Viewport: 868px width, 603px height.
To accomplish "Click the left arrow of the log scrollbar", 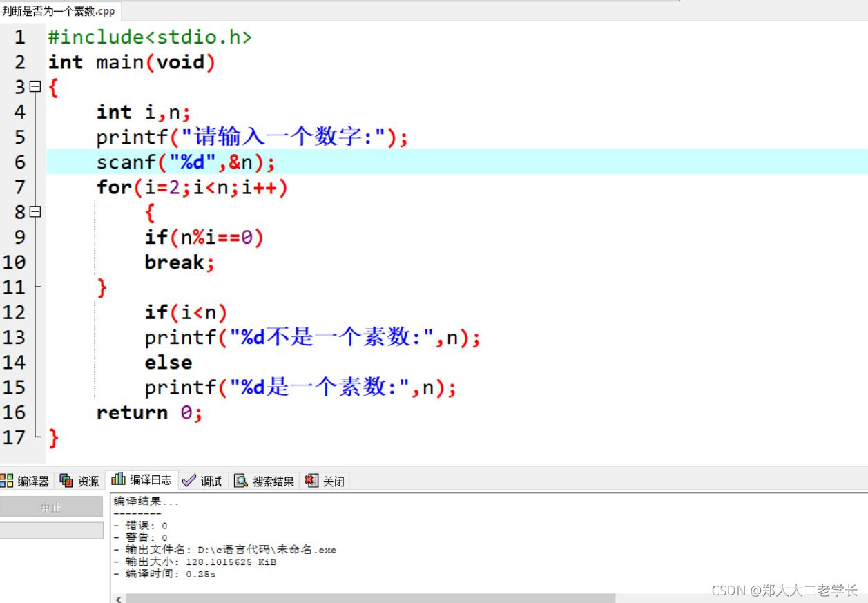I will [x=118, y=599].
